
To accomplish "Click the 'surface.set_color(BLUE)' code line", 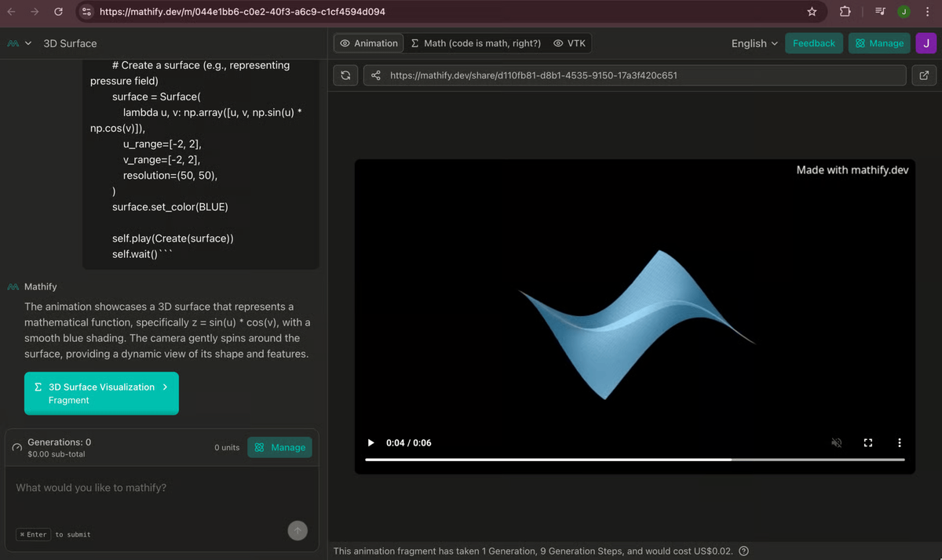I will click(170, 207).
